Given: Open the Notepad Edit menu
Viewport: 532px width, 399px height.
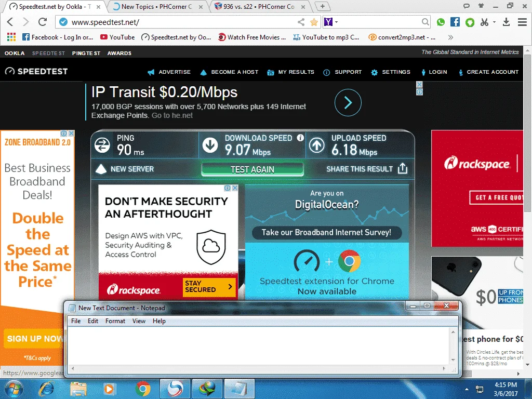Looking at the screenshot, I should tap(93, 321).
